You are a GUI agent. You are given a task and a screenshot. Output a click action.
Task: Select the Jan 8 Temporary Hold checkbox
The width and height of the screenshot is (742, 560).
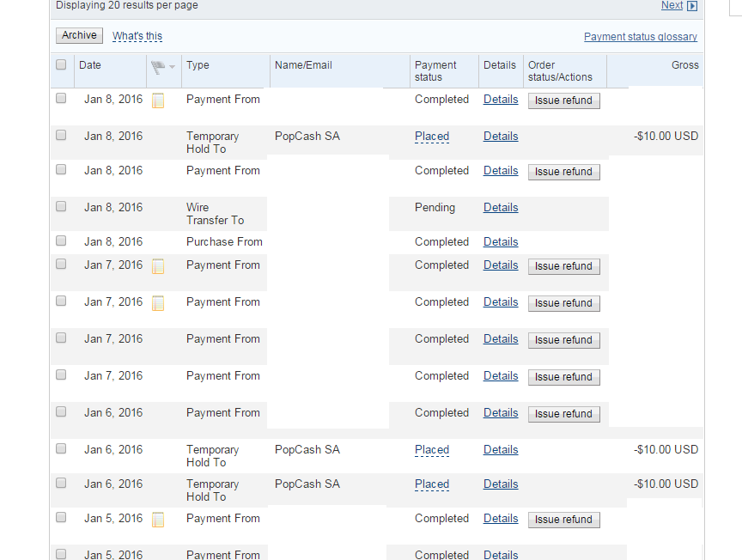(x=61, y=136)
